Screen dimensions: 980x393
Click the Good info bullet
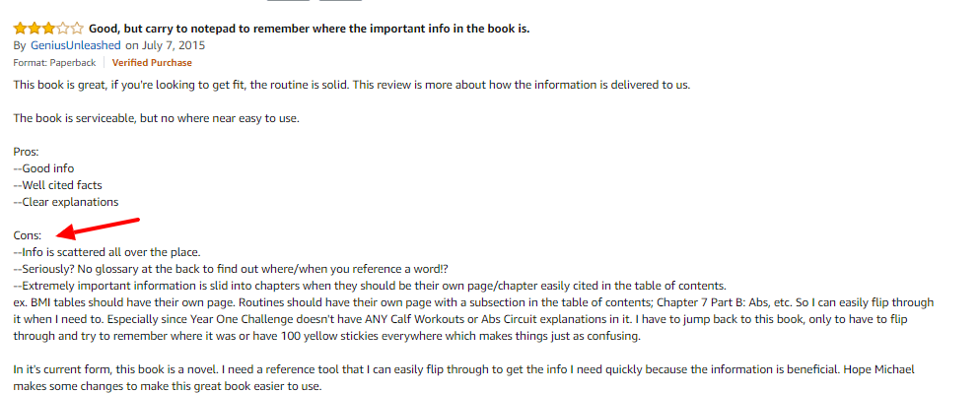tap(43, 168)
